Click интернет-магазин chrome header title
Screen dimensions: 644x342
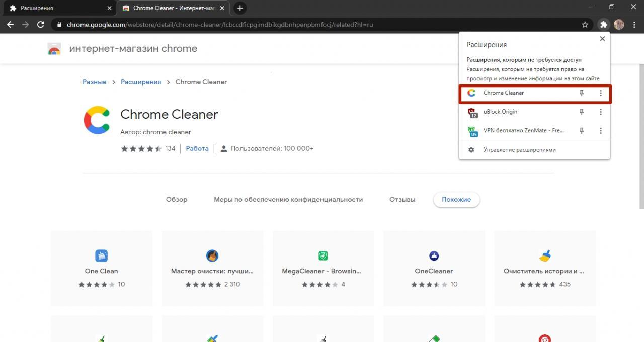point(133,49)
